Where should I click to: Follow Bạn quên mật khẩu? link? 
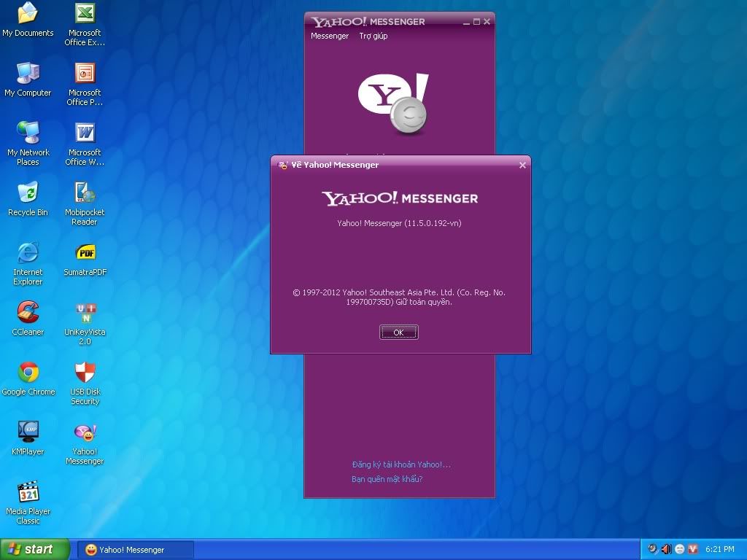tap(387, 479)
